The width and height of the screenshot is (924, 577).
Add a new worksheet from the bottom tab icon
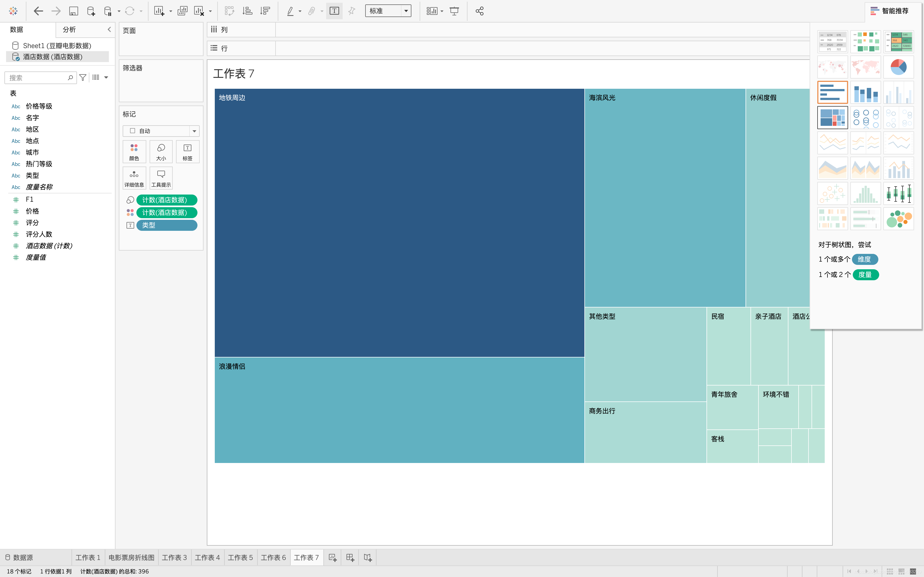[332, 557]
